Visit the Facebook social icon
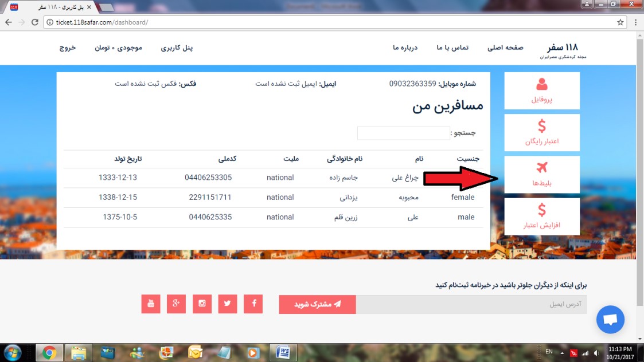Viewport: 644px width, 362px height. pyautogui.click(x=253, y=304)
